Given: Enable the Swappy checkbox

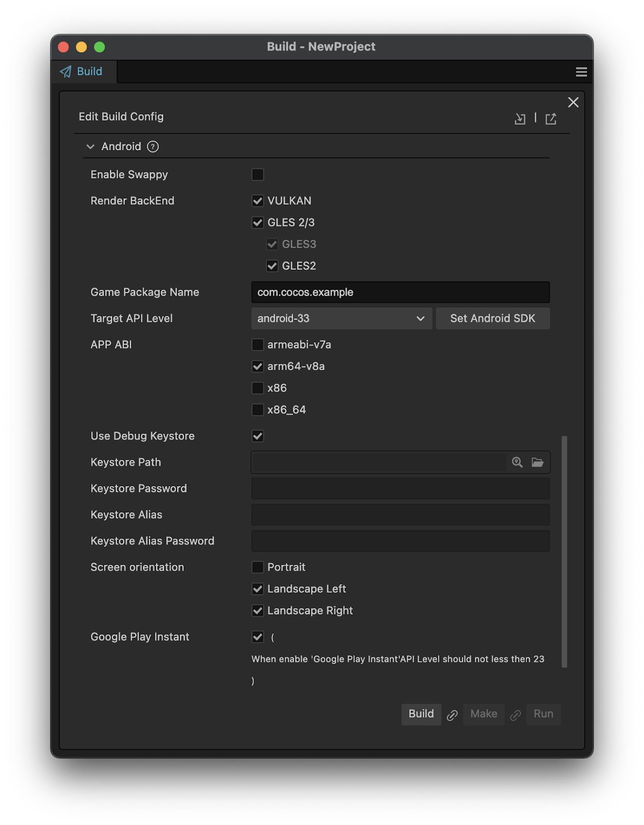Looking at the screenshot, I should (x=258, y=175).
